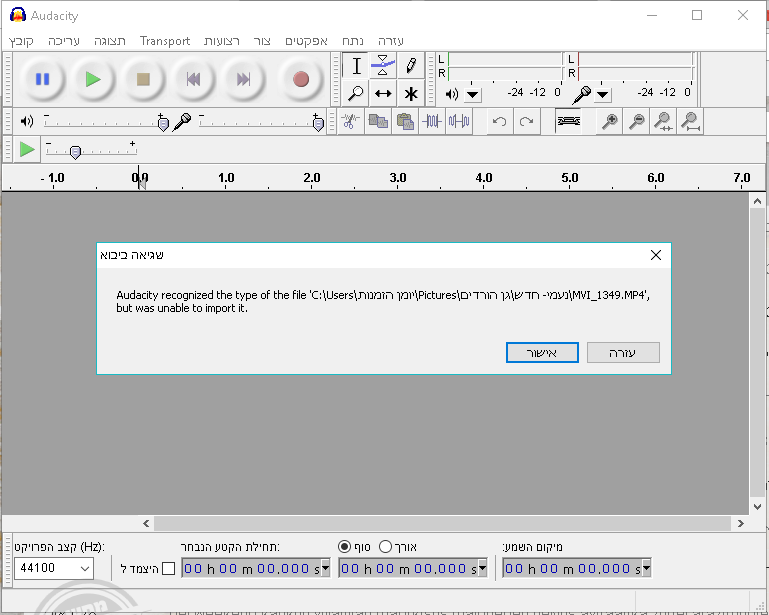Click the playback volume slider handle

tap(163, 124)
